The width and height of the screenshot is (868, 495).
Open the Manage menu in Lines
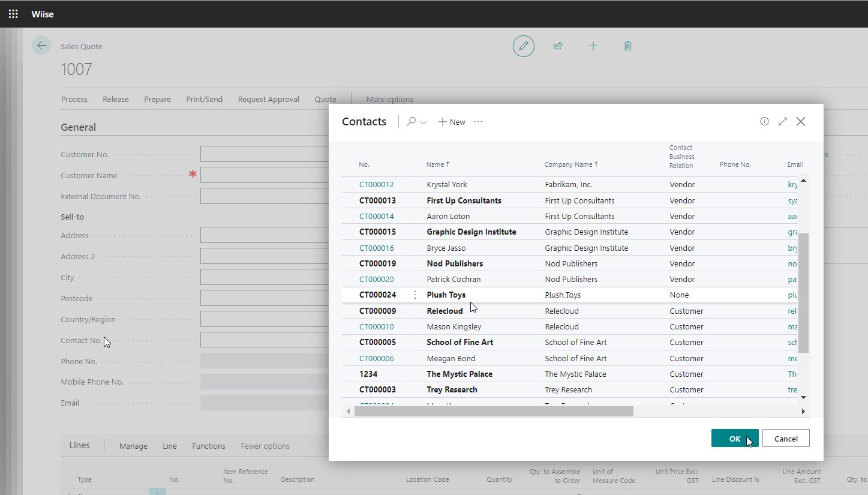coord(133,446)
